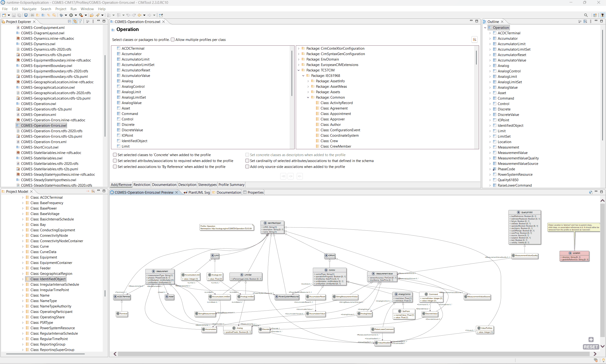Image resolution: width=606 pixels, height=364 pixels.
Task: Click the green Run play icon
Action: [x=71, y=15]
